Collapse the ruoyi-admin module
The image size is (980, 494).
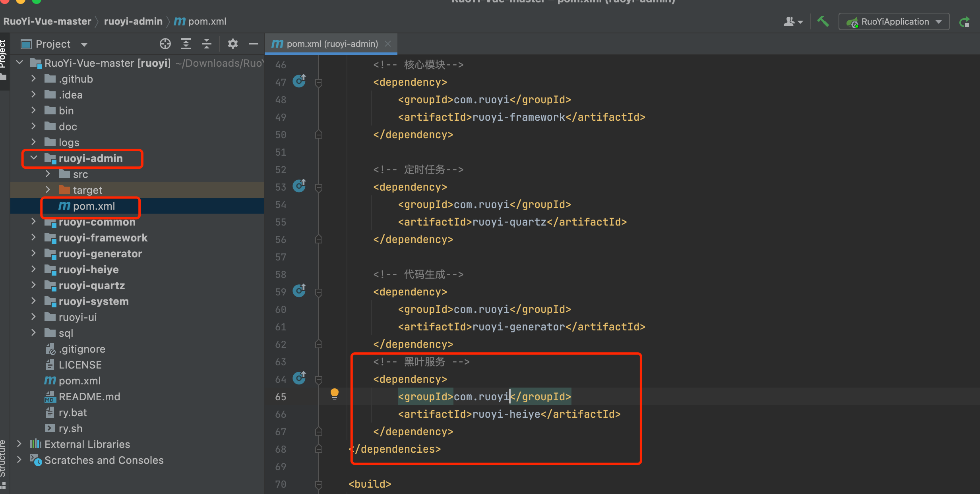(34, 158)
